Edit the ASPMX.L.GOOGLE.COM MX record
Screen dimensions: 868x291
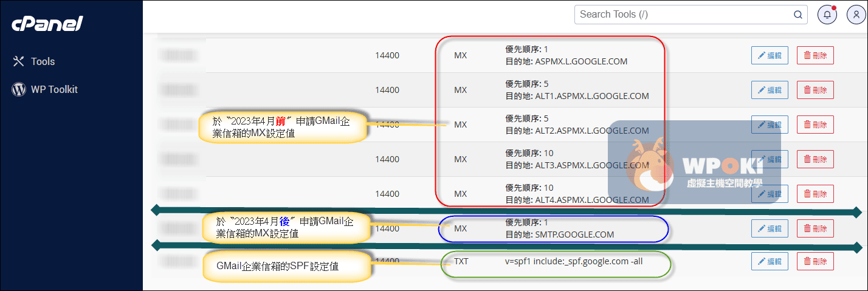pos(770,55)
